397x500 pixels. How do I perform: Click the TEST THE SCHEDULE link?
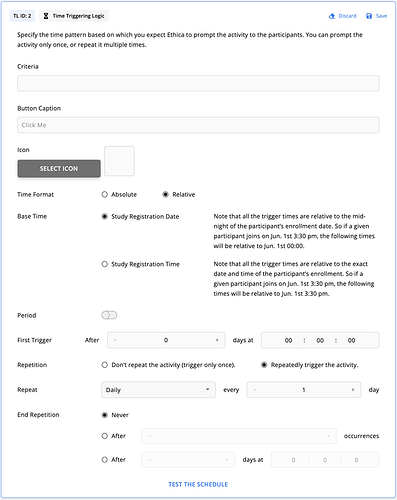pos(198,484)
